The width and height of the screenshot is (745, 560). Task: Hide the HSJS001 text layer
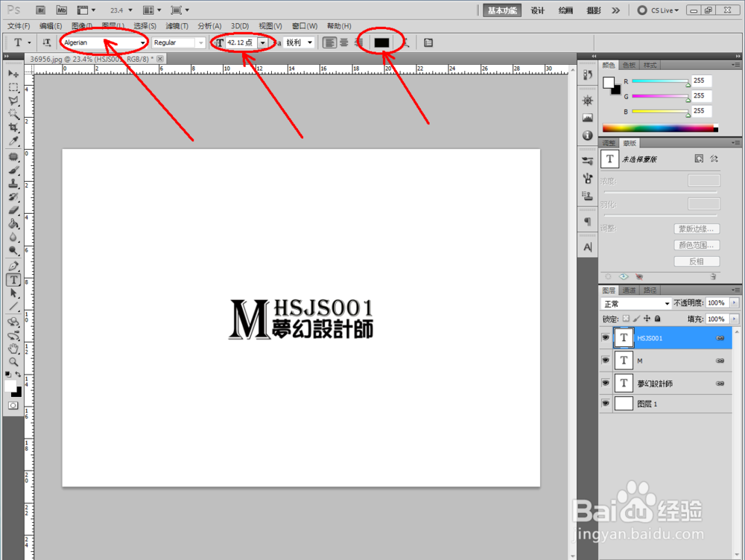(605, 337)
